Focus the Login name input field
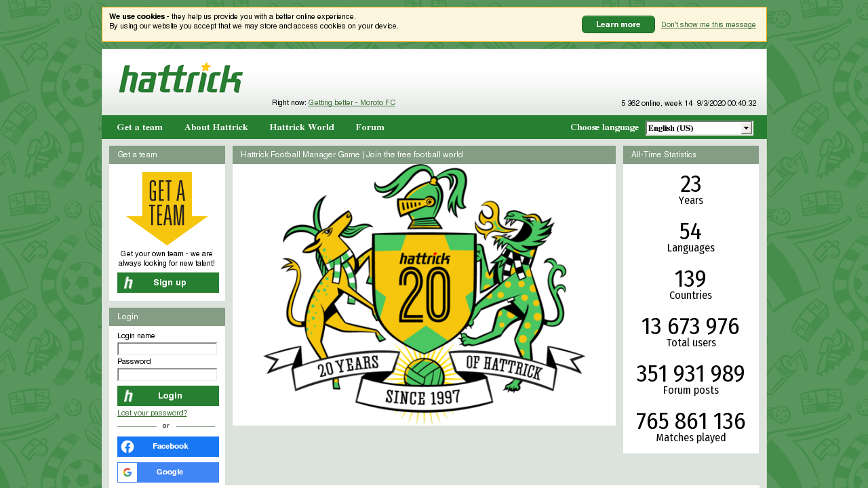This screenshot has width=868, height=488. [x=167, y=349]
